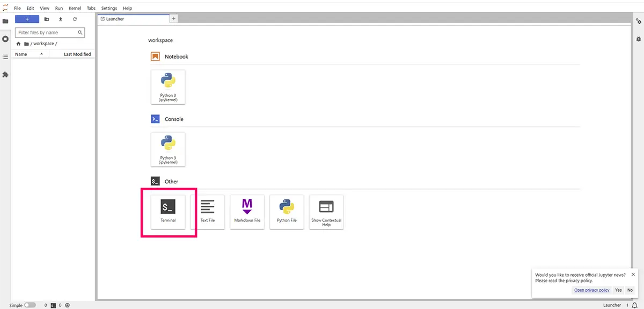Screen dimensions: 644x309
Task: Show Running Terminals and Kernels panel
Action: pos(5,39)
